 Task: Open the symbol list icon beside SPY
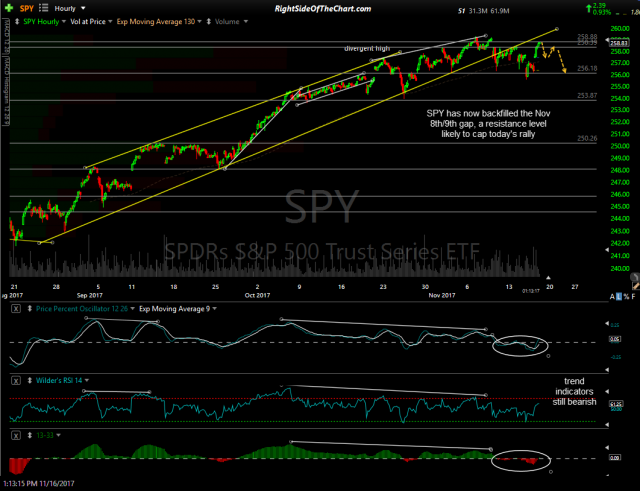[43, 8]
